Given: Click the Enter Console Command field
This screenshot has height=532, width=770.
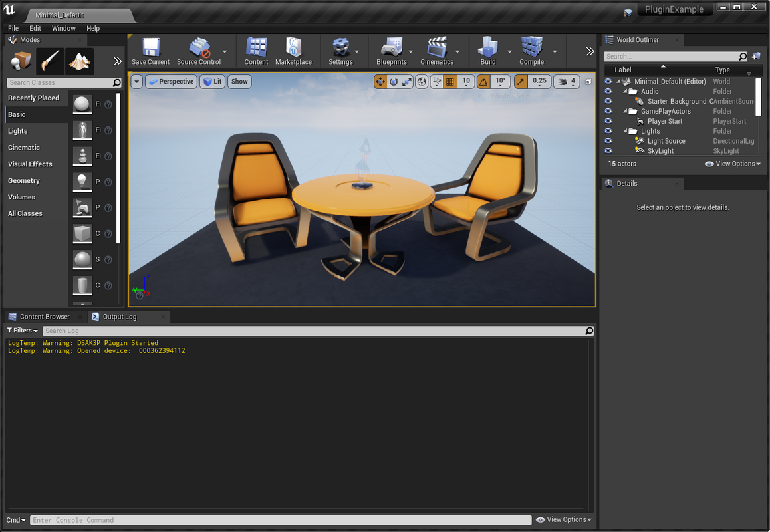Looking at the screenshot, I should coord(281,520).
